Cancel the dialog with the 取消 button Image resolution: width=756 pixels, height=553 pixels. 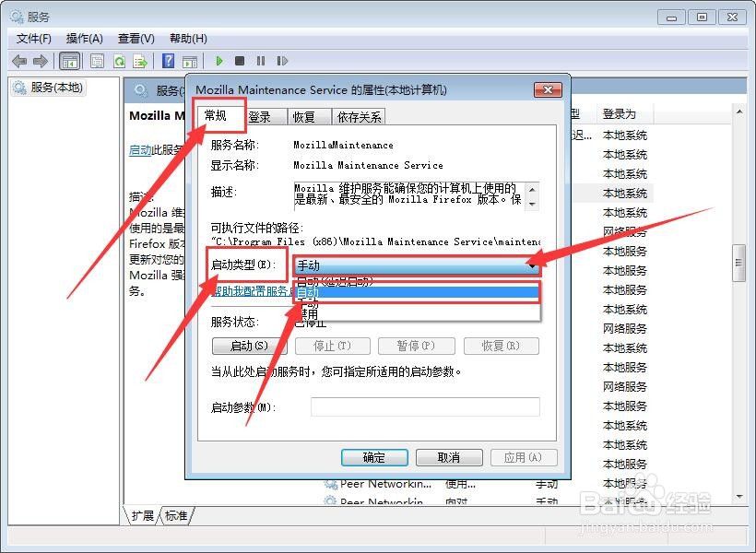coord(449,457)
